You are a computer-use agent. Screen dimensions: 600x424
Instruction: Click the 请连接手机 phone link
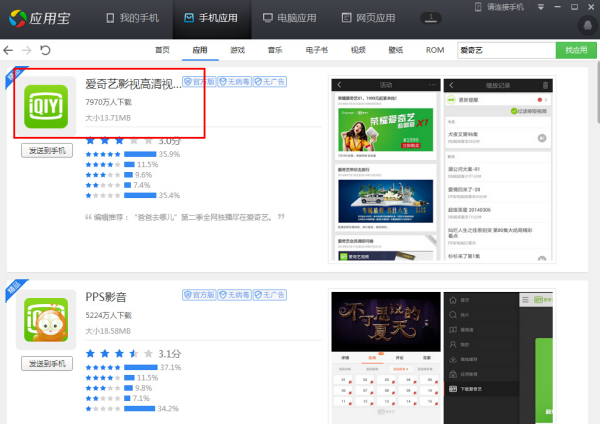pyautogui.click(x=499, y=7)
